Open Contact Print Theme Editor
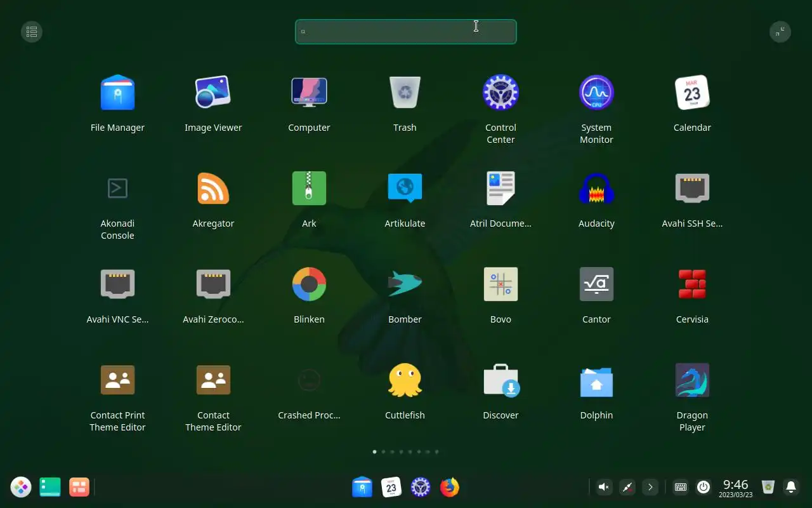The height and width of the screenshot is (508, 812). pyautogui.click(x=117, y=380)
